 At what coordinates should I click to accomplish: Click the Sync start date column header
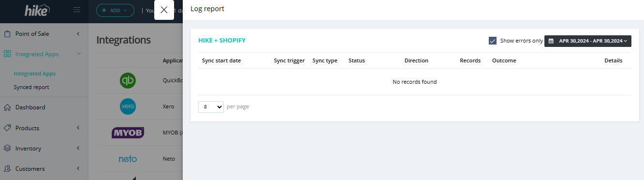221,61
